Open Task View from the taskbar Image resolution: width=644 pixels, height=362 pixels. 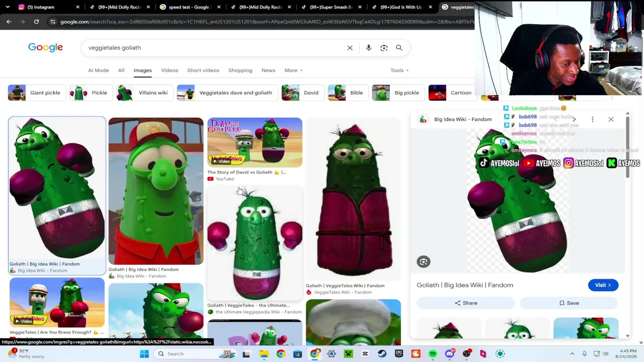pyautogui.click(x=246, y=354)
